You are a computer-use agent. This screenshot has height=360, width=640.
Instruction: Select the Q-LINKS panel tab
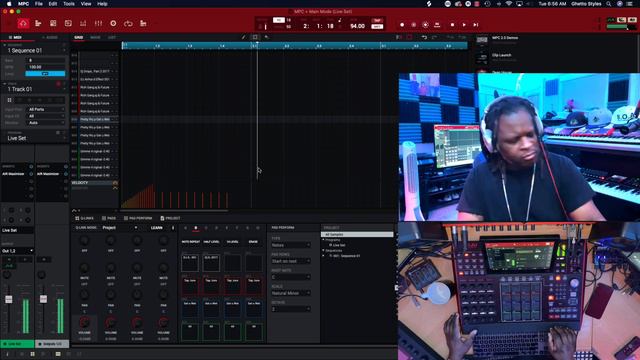[84, 218]
